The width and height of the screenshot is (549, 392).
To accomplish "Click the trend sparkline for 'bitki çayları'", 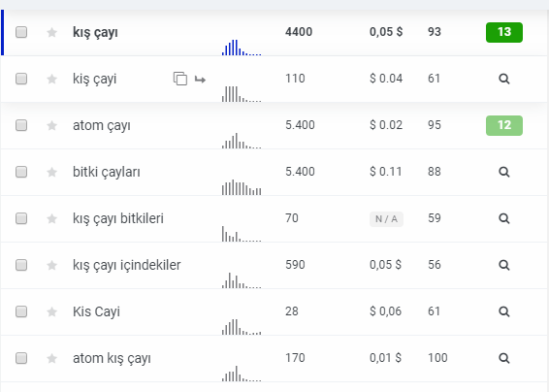I will 242,187.
